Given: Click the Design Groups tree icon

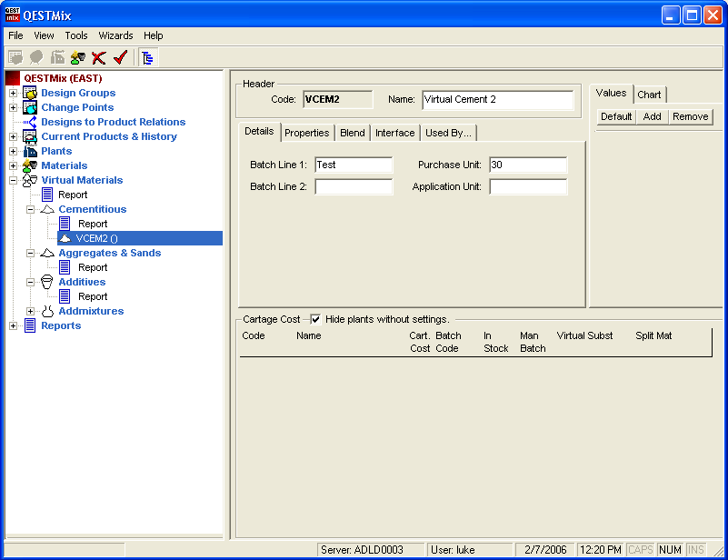Looking at the screenshot, I should [x=30, y=93].
